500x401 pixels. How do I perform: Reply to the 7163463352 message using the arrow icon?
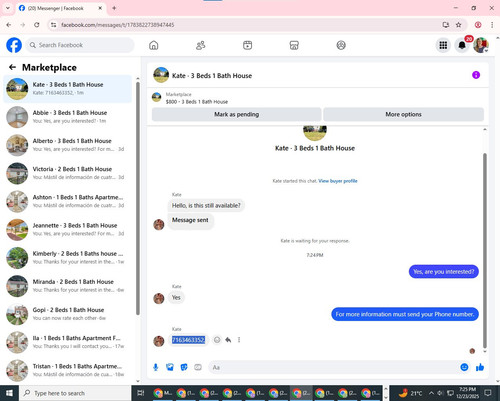pos(228,340)
